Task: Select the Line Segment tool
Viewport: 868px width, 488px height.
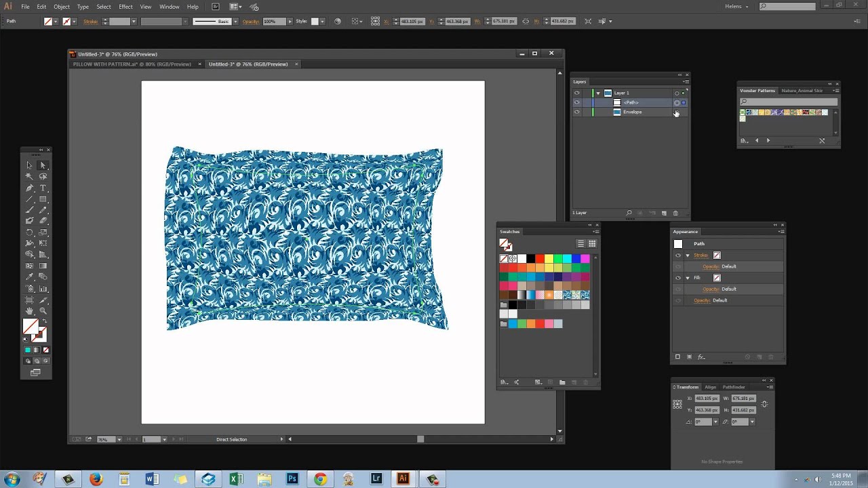Action: (x=29, y=199)
